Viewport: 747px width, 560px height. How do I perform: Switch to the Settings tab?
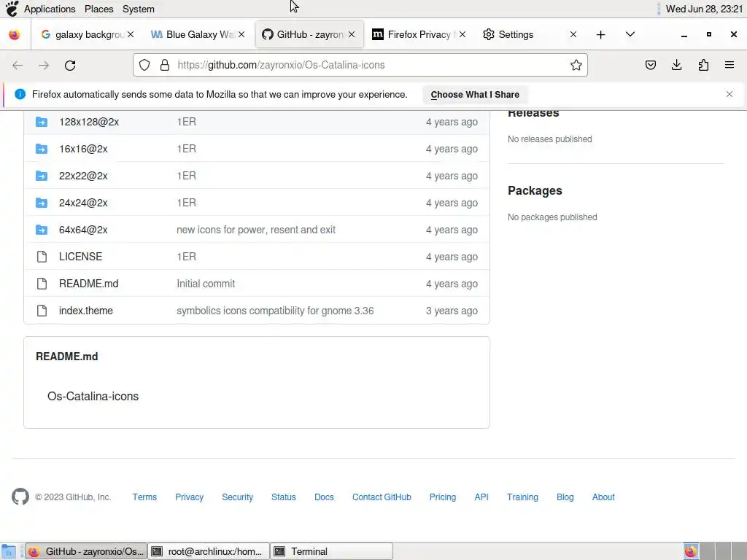point(516,35)
